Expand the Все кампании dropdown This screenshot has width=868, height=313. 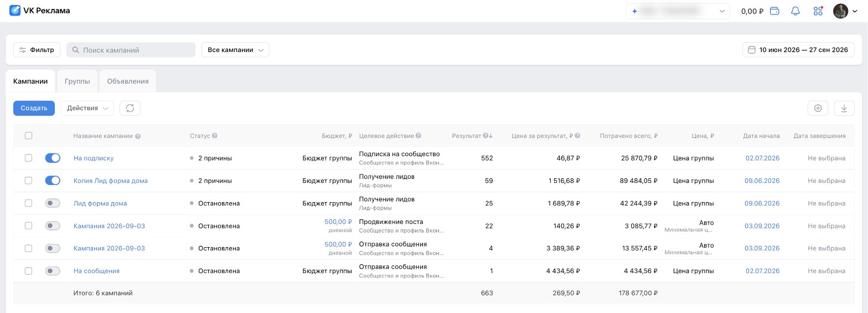tap(235, 50)
